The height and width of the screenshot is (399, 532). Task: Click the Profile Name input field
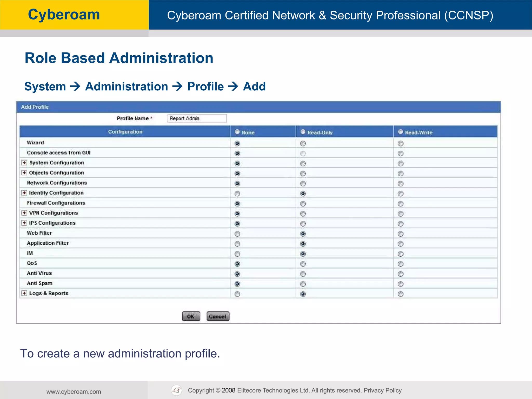[197, 118]
